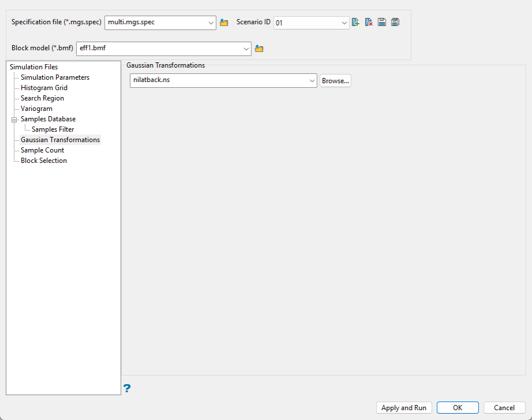Select Samples Filter in the tree

pos(53,129)
